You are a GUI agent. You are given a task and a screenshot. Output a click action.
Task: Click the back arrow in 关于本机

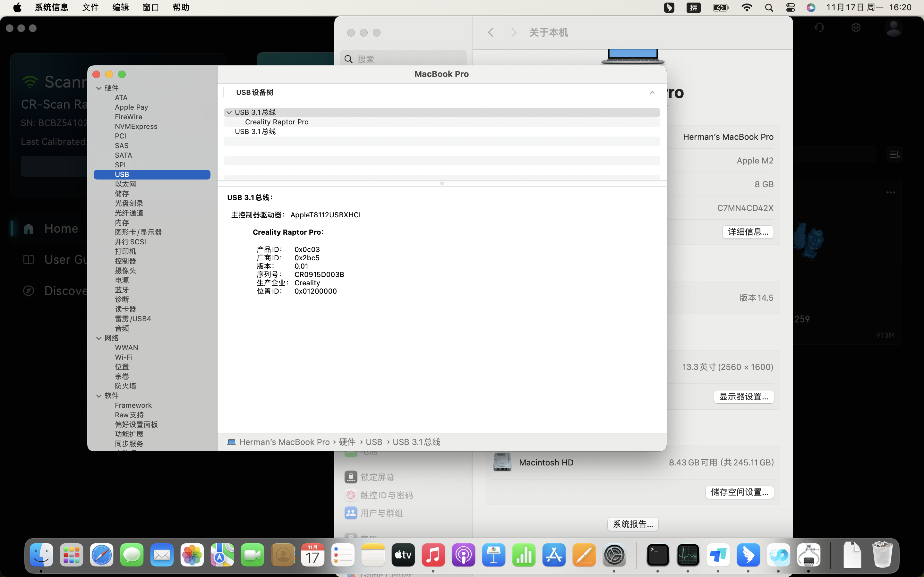coord(491,33)
